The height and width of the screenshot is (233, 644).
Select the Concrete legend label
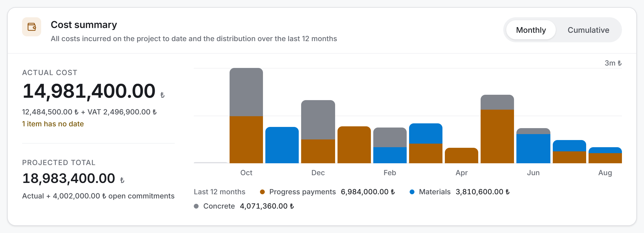click(219, 206)
